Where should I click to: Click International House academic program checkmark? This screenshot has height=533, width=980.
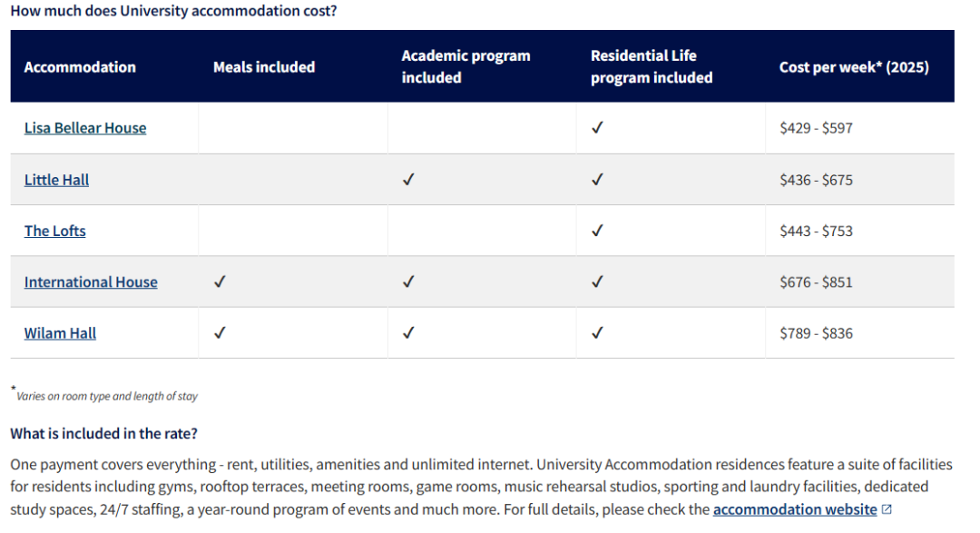[x=408, y=281]
